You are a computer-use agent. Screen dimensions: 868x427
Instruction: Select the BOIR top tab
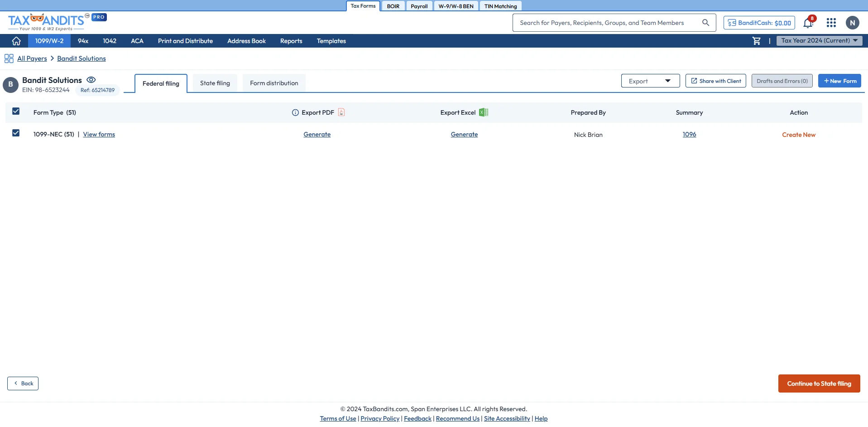click(393, 6)
